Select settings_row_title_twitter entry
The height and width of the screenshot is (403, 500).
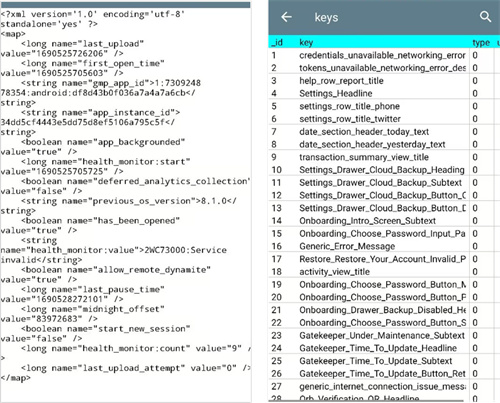(384, 119)
